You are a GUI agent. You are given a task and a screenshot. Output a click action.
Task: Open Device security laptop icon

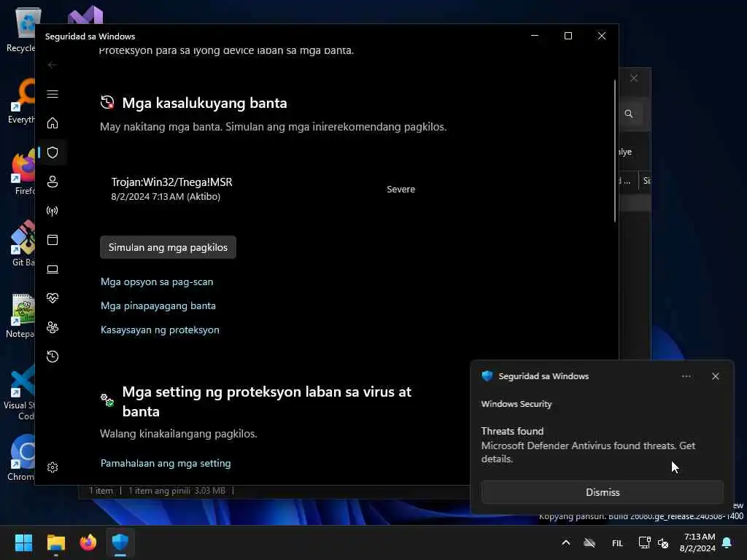click(x=53, y=269)
